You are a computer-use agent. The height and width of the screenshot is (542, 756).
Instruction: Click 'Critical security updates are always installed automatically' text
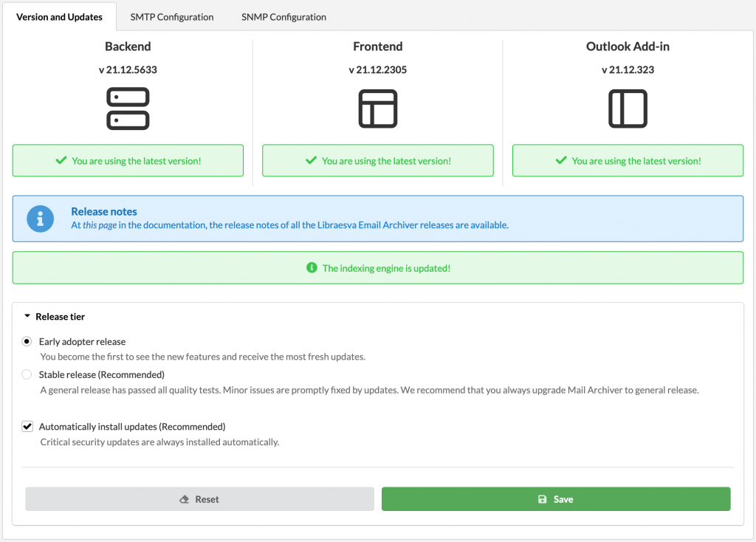point(159,442)
